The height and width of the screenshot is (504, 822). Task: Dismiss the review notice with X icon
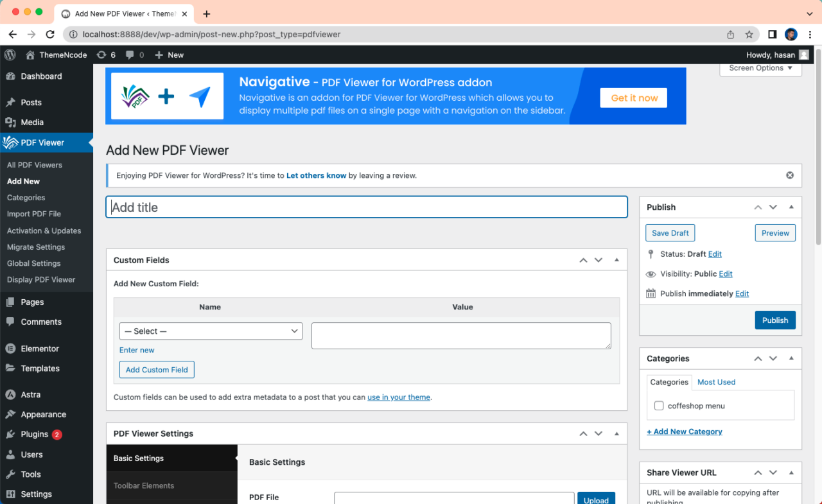(x=790, y=175)
